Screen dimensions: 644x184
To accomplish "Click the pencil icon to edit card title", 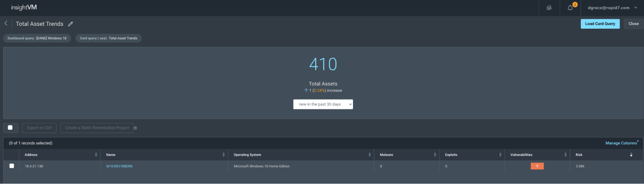I will point(71,24).
